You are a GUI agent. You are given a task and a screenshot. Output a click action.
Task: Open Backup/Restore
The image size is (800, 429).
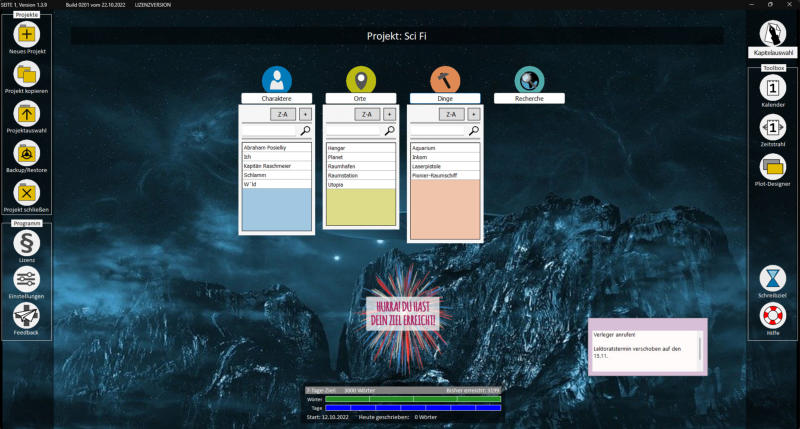pos(27,154)
